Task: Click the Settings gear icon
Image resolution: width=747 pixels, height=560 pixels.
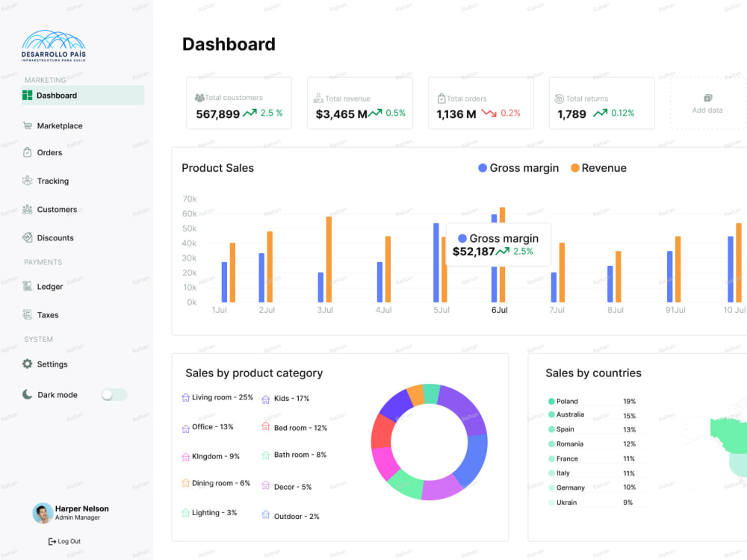Action: 27,364
